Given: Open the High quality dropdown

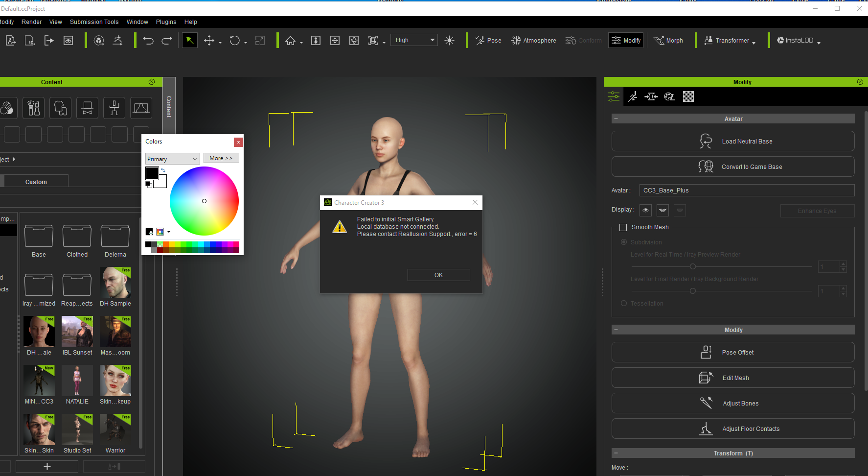Looking at the screenshot, I should pos(414,40).
